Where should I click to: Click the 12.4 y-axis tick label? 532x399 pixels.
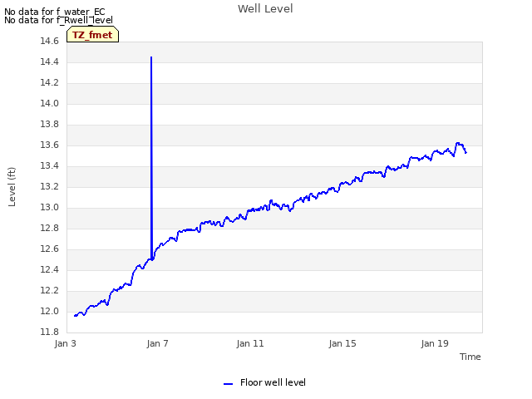(49, 269)
